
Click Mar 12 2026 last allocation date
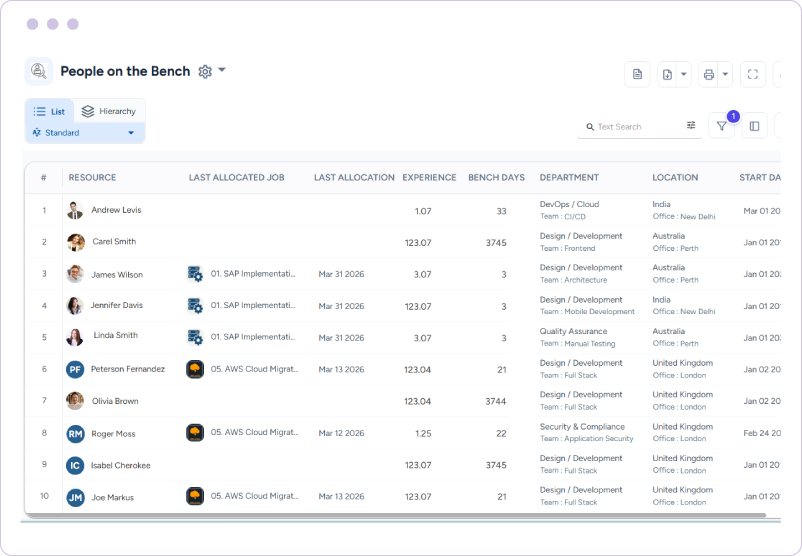click(x=341, y=433)
